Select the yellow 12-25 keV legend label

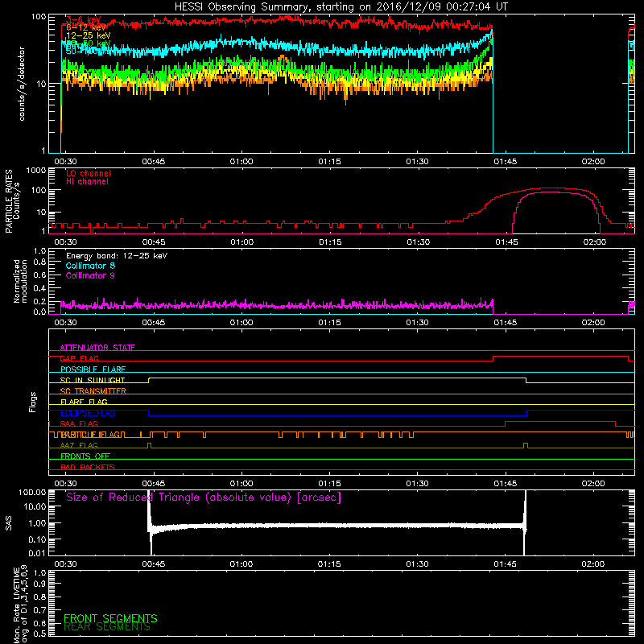pos(89,35)
